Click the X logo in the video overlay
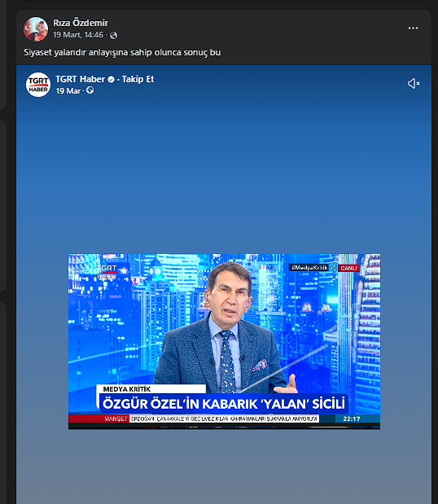The image size is (438, 504). tap(333, 267)
